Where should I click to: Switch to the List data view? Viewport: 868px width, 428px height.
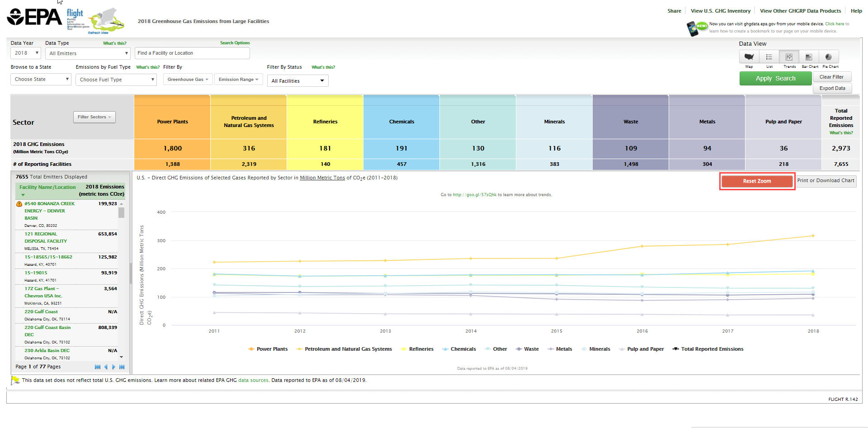point(769,57)
